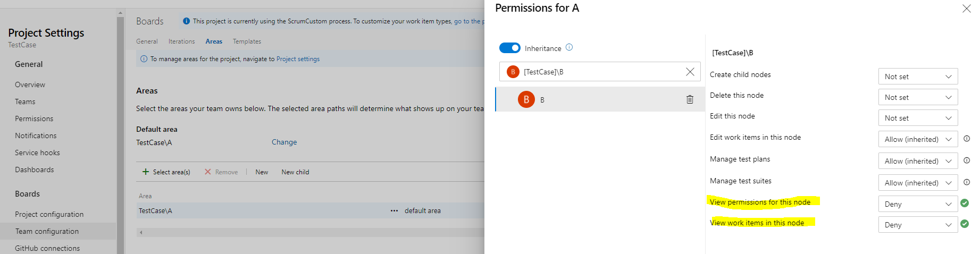
Task: Switch to the Iterations tab
Action: click(181, 41)
